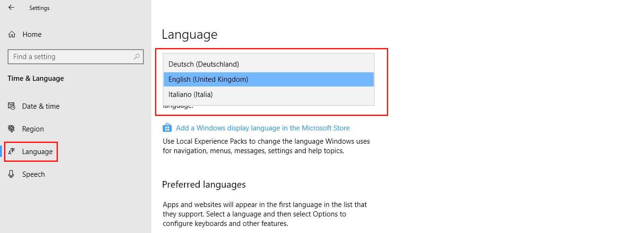
Task: Click the Date & time calendar icon
Action: point(12,106)
